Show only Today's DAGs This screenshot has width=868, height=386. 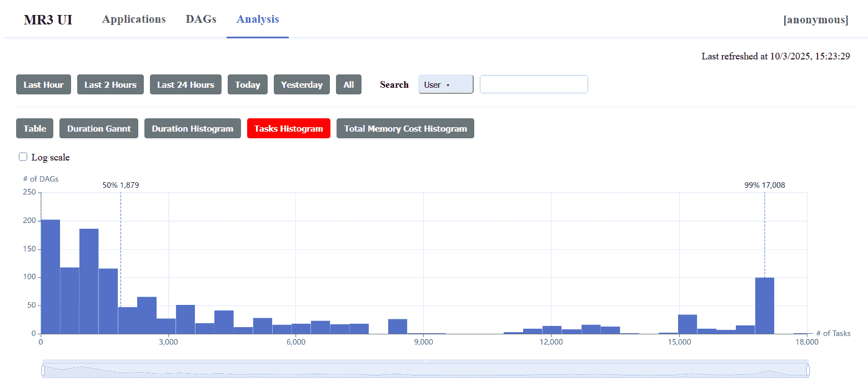pyautogui.click(x=247, y=84)
